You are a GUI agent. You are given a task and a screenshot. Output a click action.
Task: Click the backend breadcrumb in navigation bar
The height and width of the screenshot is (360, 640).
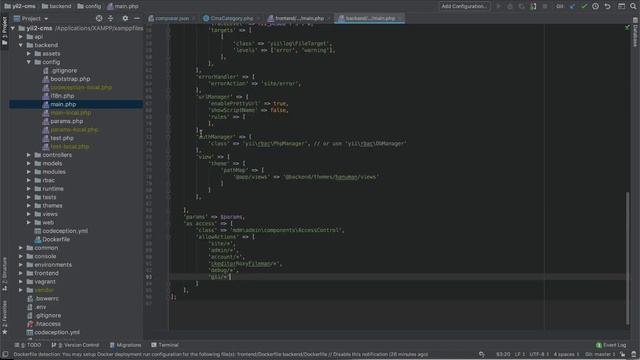tap(56, 6)
